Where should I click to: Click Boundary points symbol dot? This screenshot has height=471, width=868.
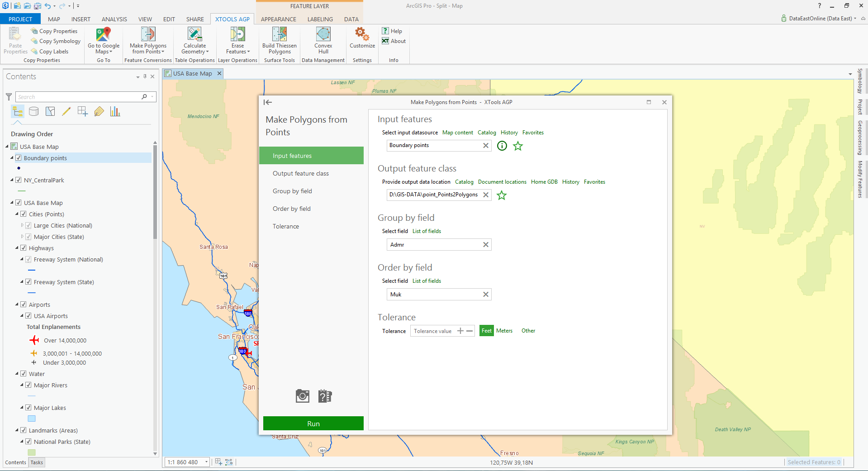pos(19,168)
